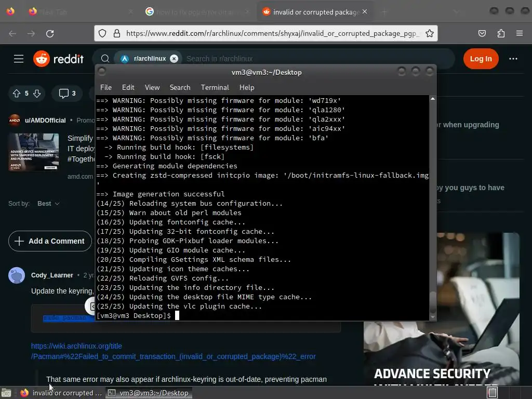Open Firefox application hamburger menu
The height and width of the screenshot is (399, 532).
[519, 33]
